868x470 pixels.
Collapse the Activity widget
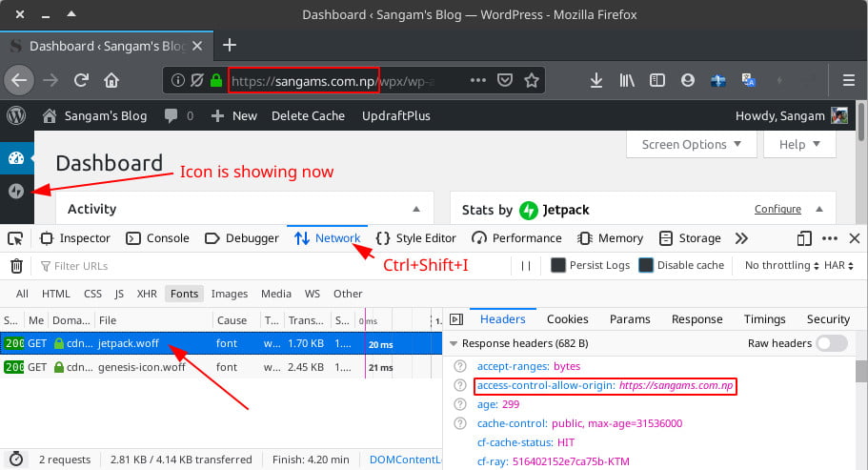click(416, 209)
